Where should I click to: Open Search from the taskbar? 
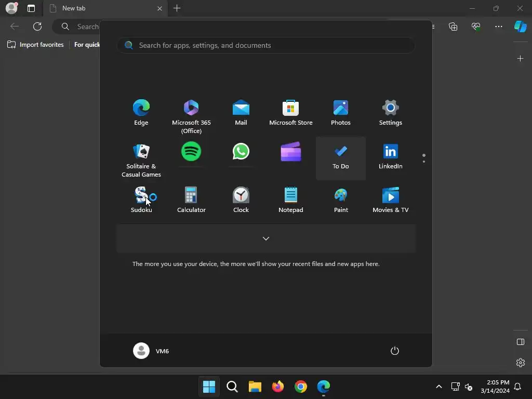tap(232, 387)
